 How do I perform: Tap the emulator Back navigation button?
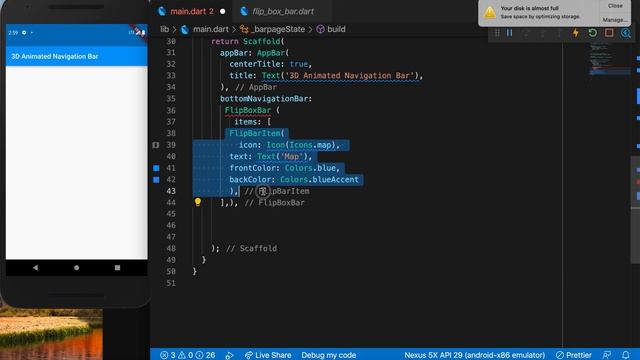coord(36,267)
